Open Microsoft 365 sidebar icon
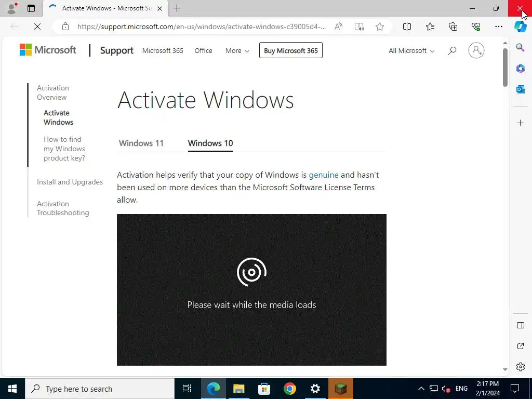 point(520,69)
